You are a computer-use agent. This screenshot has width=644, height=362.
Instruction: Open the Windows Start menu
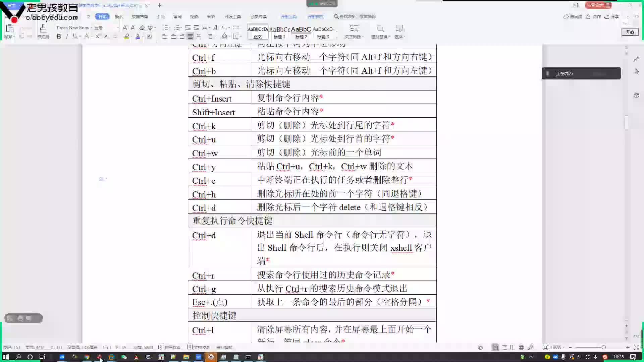(x=6, y=357)
